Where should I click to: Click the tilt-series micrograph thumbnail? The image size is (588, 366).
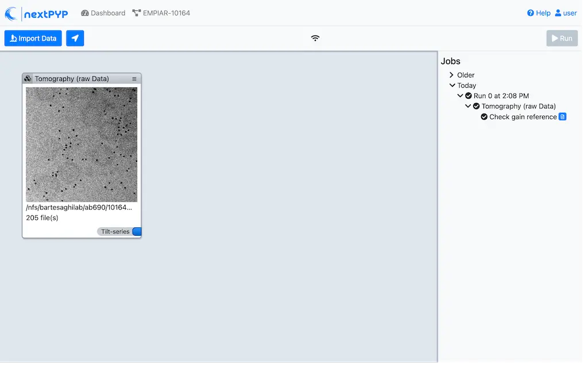click(82, 144)
